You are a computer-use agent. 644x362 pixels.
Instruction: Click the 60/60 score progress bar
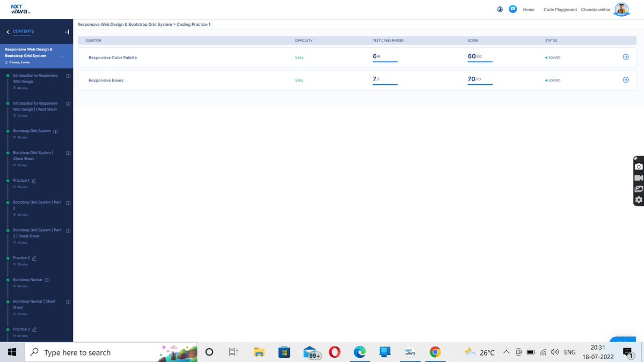pyautogui.click(x=480, y=62)
